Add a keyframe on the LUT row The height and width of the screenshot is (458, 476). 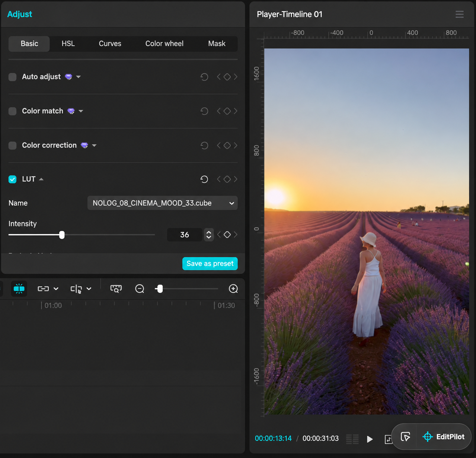227,179
